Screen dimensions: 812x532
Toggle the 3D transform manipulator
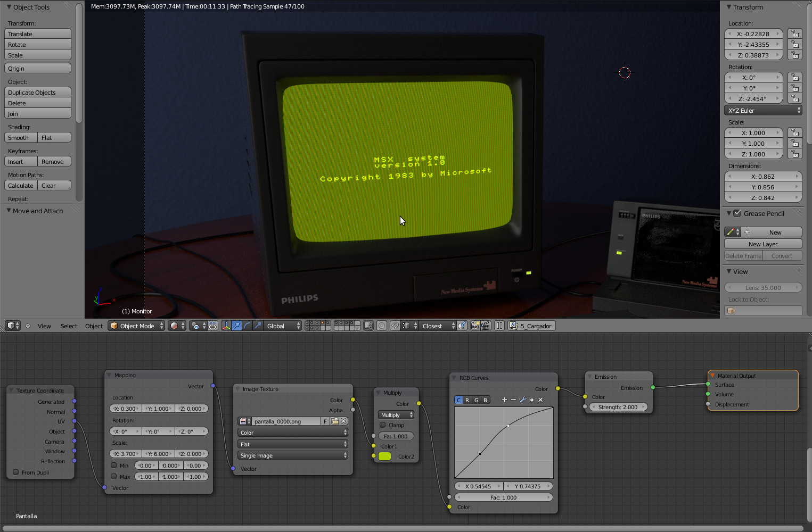(226, 326)
